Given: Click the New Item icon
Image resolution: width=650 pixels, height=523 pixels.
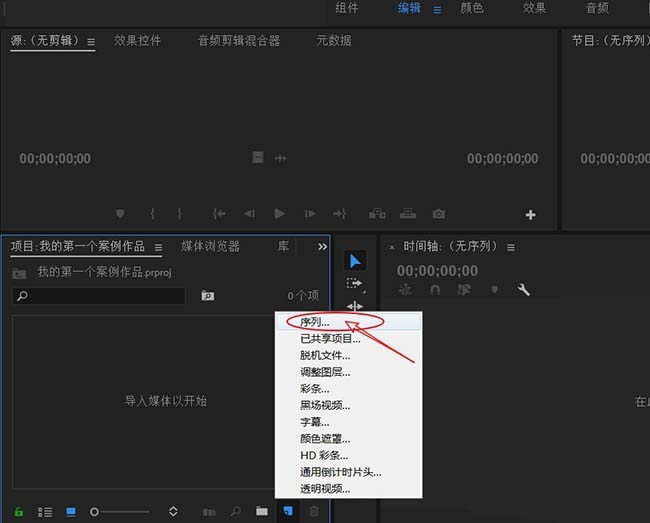Looking at the screenshot, I should 288,511.
